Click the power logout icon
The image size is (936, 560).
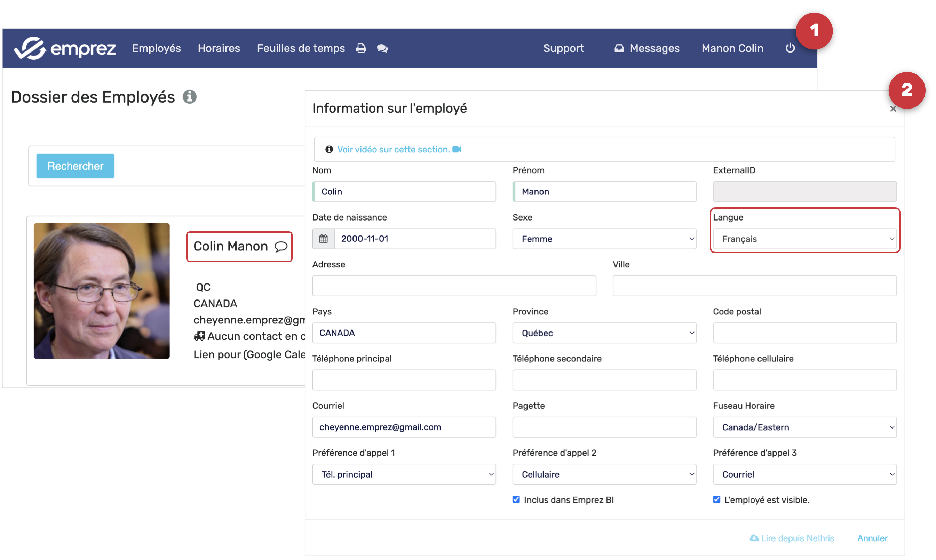coord(790,48)
